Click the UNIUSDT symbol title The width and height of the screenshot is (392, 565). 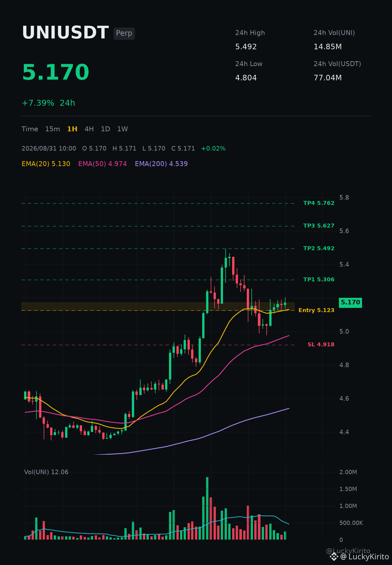pyautogui.click(x=65, y=33)
